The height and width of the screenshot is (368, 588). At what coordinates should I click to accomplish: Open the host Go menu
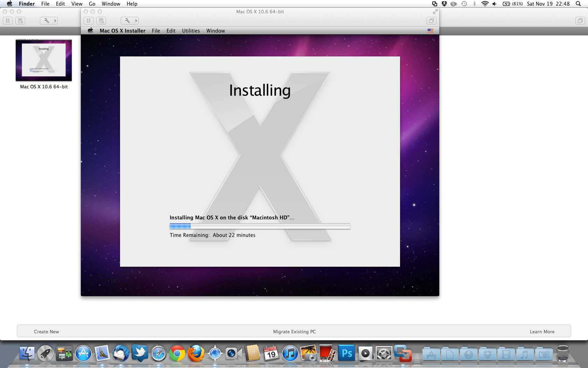pyautogui.click(x=92, y=4)
